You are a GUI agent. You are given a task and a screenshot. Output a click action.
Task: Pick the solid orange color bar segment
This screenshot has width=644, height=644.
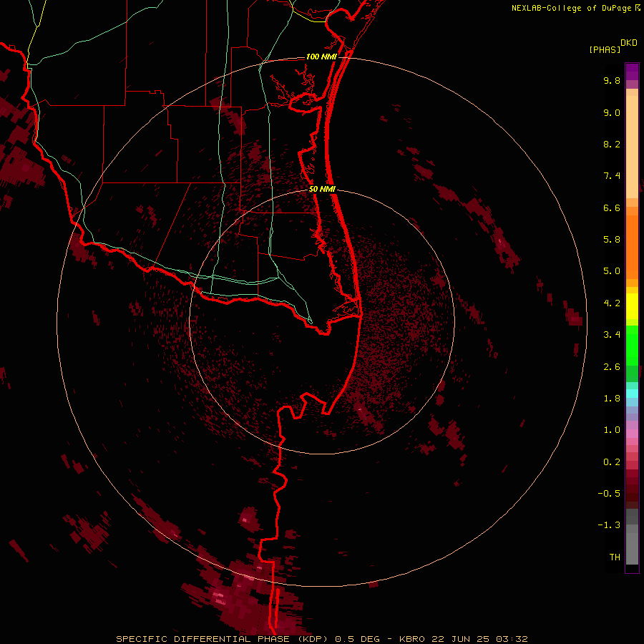pos(632,247)
